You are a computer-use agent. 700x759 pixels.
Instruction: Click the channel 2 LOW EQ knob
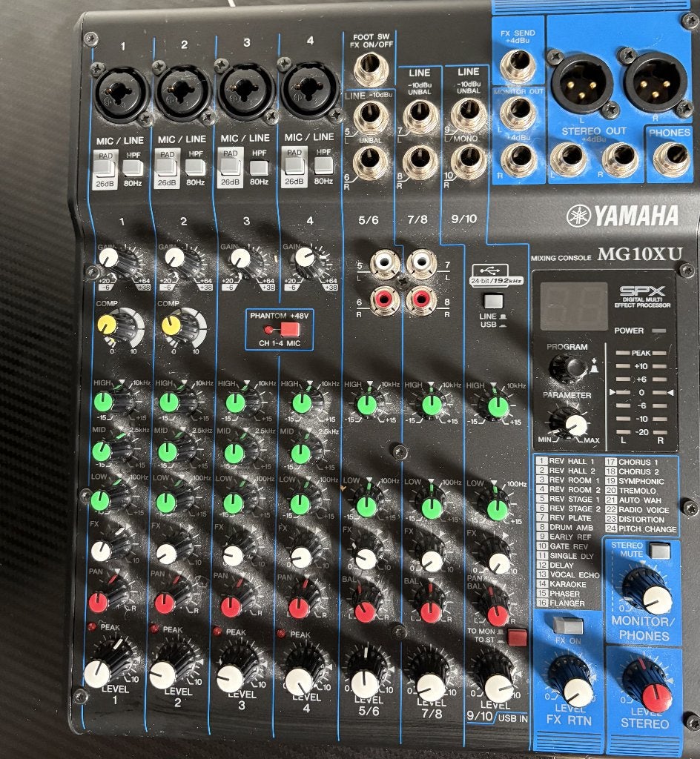point(166,503)
